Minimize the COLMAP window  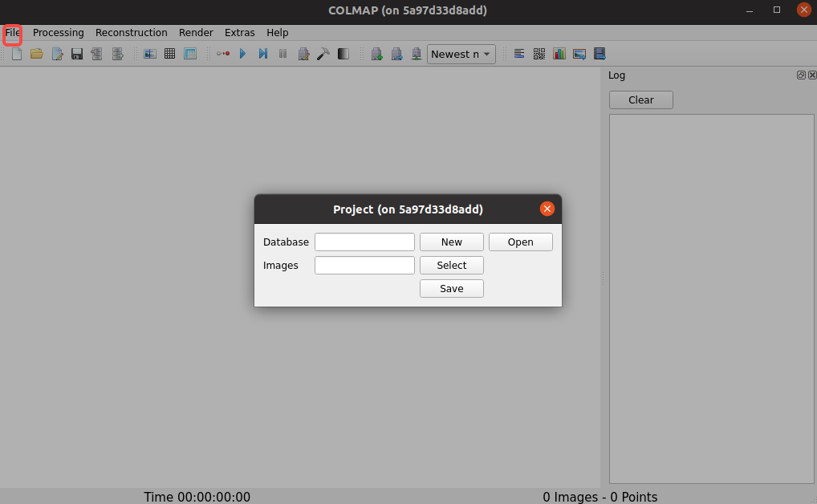[750, 10]
